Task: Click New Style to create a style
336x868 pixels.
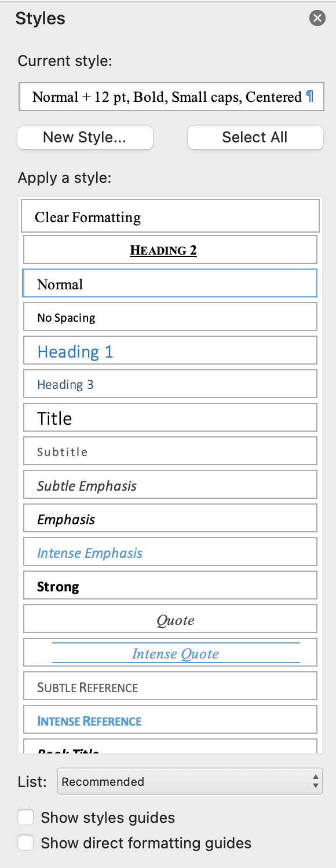Action: point(85,137)
